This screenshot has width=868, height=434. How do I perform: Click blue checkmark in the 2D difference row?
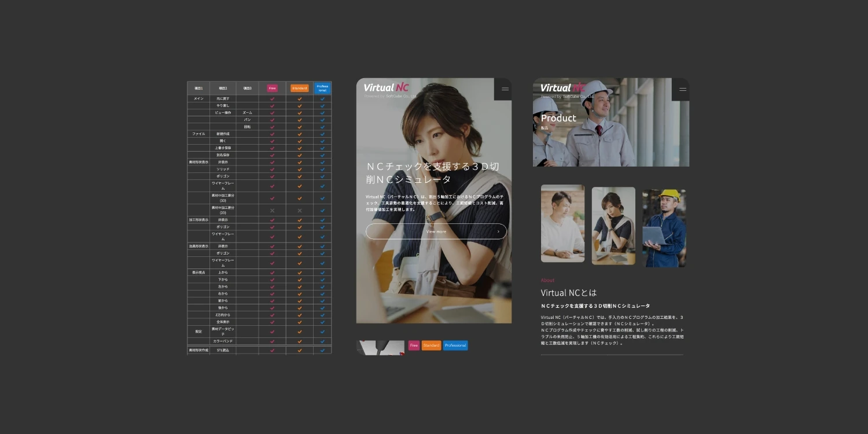tap(322, 211)
